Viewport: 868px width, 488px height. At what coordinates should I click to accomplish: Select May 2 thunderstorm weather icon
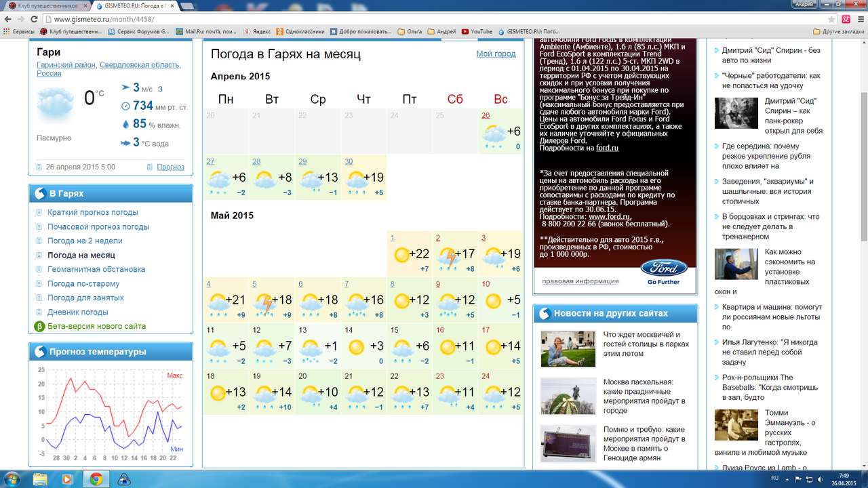[x=448, y=256]
